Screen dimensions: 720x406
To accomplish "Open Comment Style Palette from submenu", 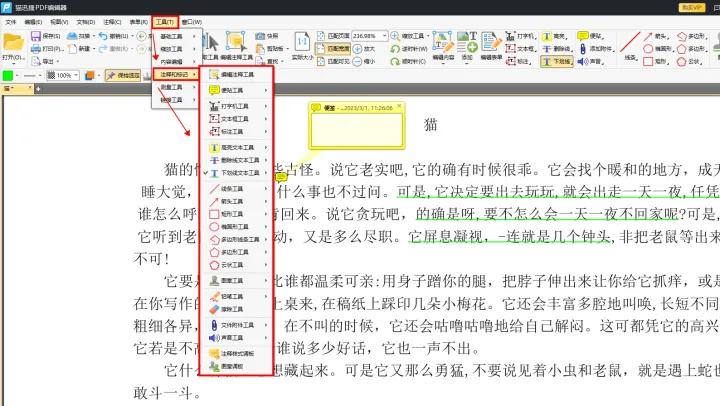I will 236,354.
